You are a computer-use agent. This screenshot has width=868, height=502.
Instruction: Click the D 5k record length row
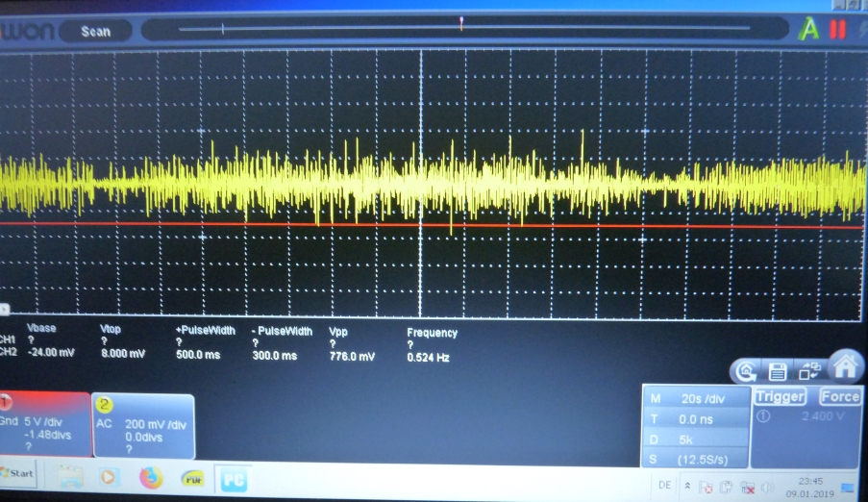click(695, 439)
